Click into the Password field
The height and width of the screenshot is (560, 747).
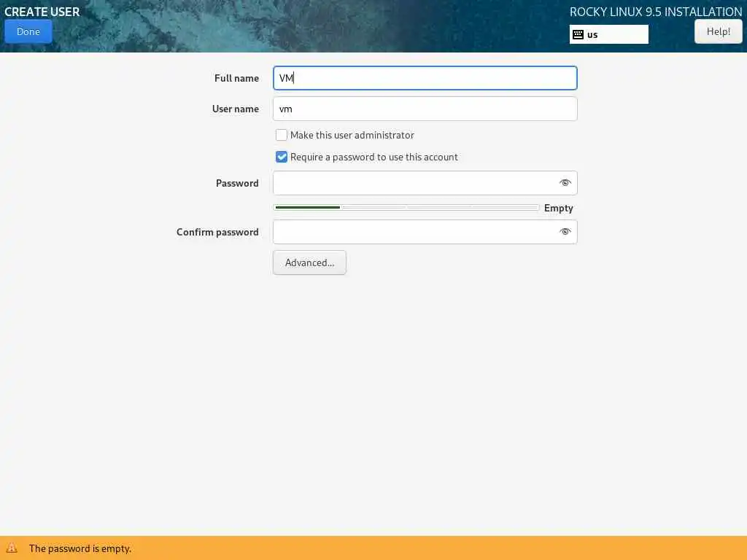coord(425,183)
